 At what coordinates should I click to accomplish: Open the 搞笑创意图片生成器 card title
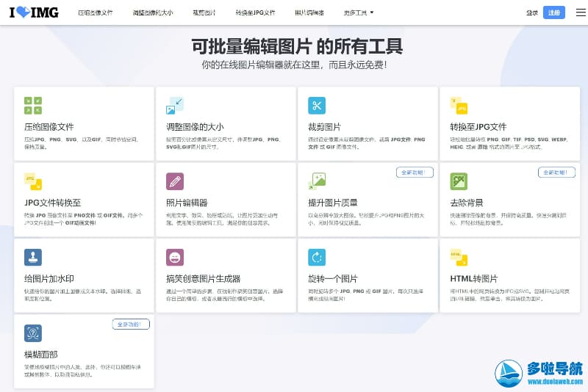point(204,279)
